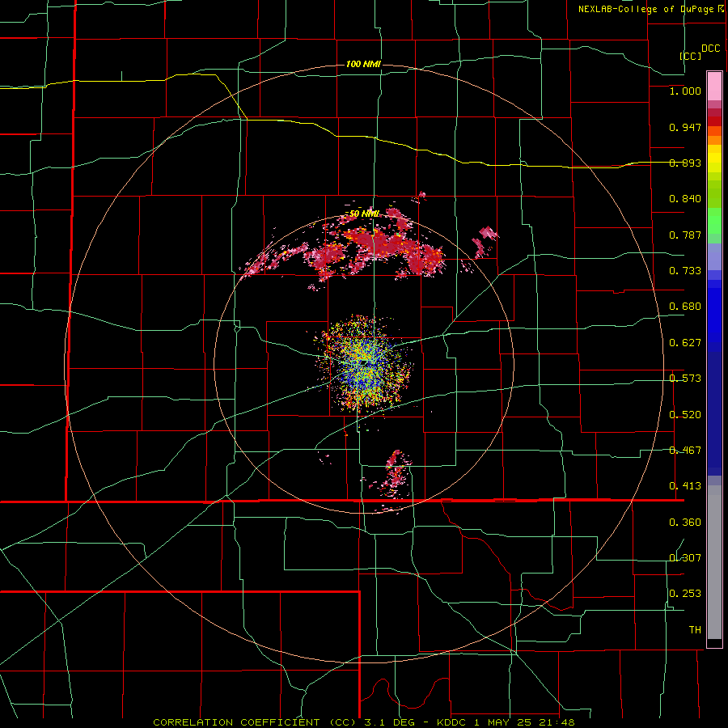Click the DCC radar site label
This screenshot has width=728, height=728.
click(x=710, y=49)
